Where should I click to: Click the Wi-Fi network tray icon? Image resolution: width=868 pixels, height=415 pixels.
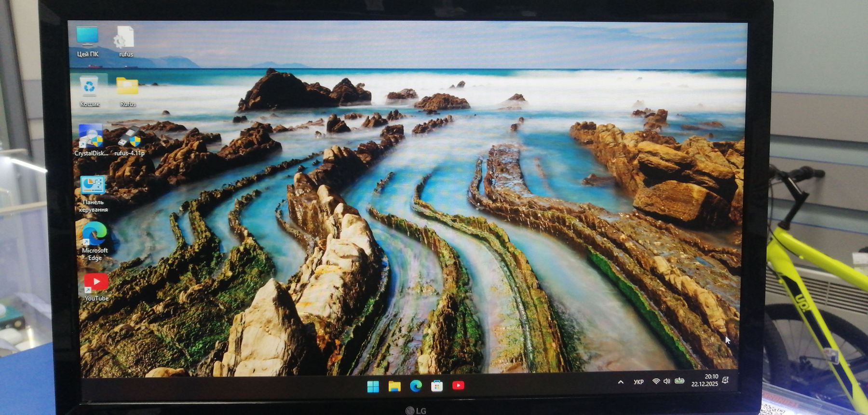[656, 381]
